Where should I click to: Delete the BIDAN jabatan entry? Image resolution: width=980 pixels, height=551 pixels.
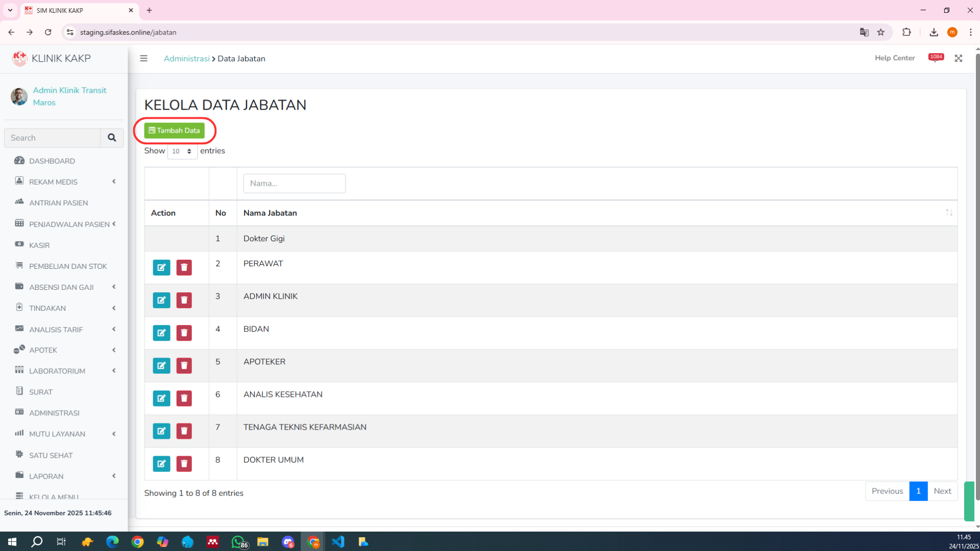click(x=184, y=333)
